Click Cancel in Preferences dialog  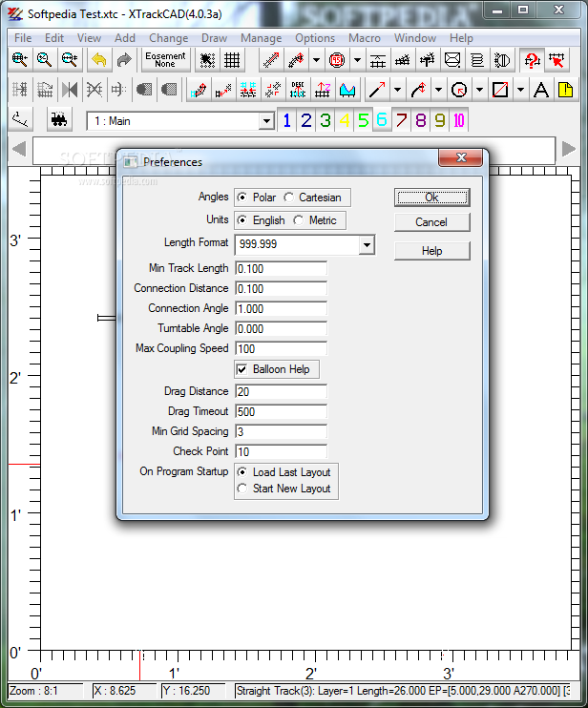tap(432, 222)
